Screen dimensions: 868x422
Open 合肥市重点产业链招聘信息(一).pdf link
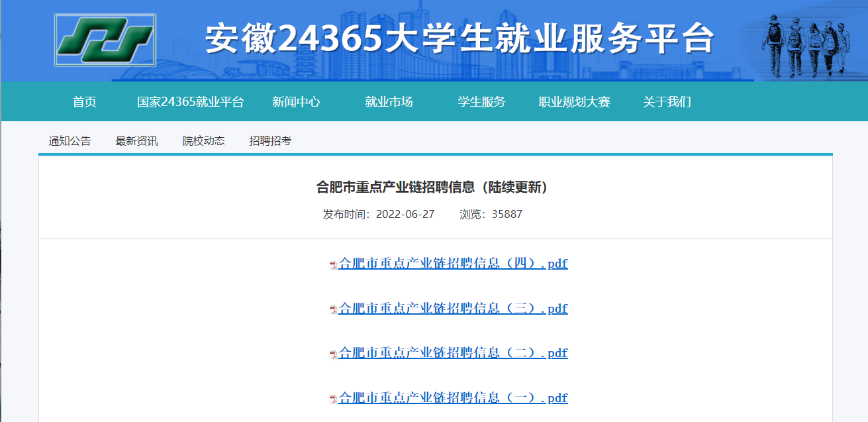point(453,398)
